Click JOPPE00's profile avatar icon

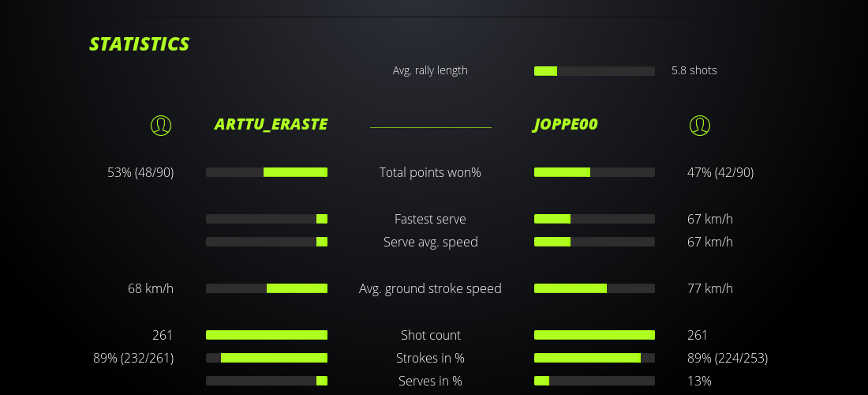(x=699, y=125)
